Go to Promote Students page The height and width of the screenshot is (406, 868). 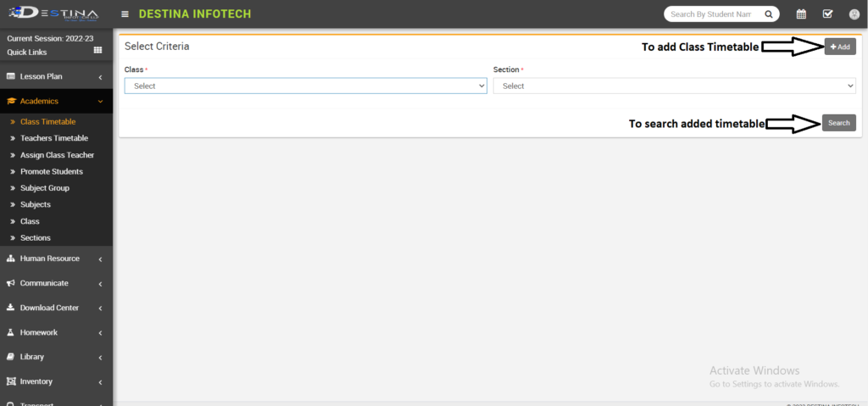pyautogui.click(x=51, y=171)
